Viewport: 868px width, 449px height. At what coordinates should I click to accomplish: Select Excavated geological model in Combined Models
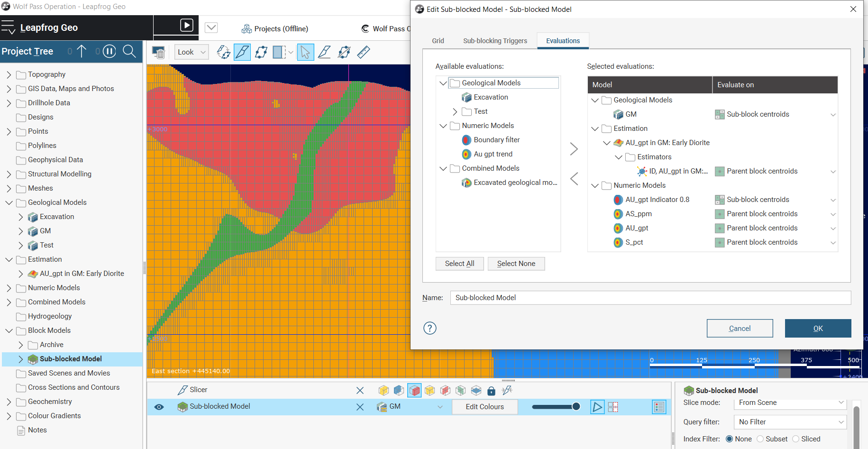(x=510, y=183)
